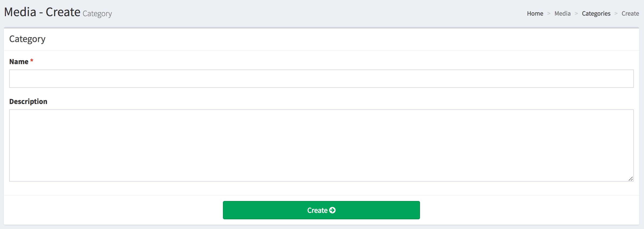This screenshot has height=229, width=644.
Task: Click the gray Category subtitle in header
Action: pos(97,14)
